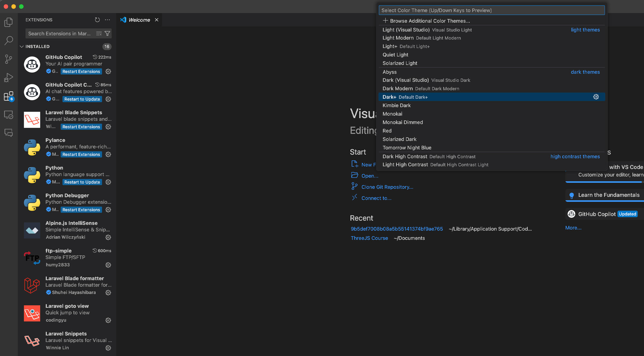Select Light High Contrast theme
Image resolution: width=644 pixels, height=356 pixels.
[x=492, y=165]
